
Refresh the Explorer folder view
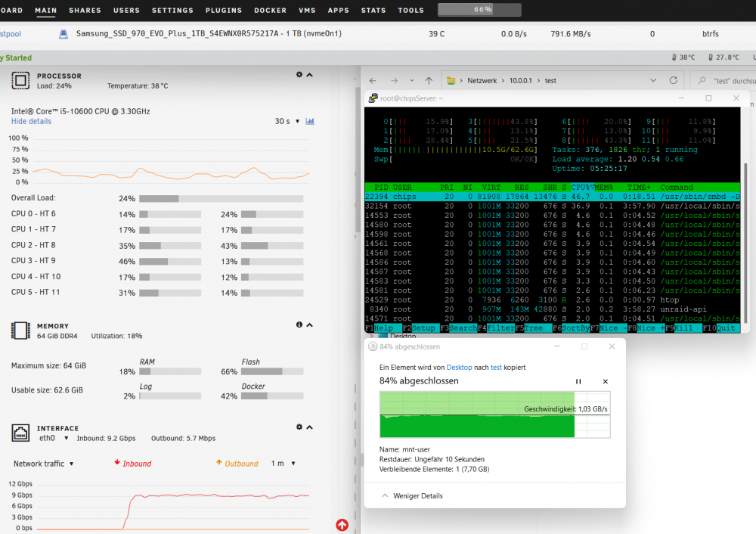point(673,81)
